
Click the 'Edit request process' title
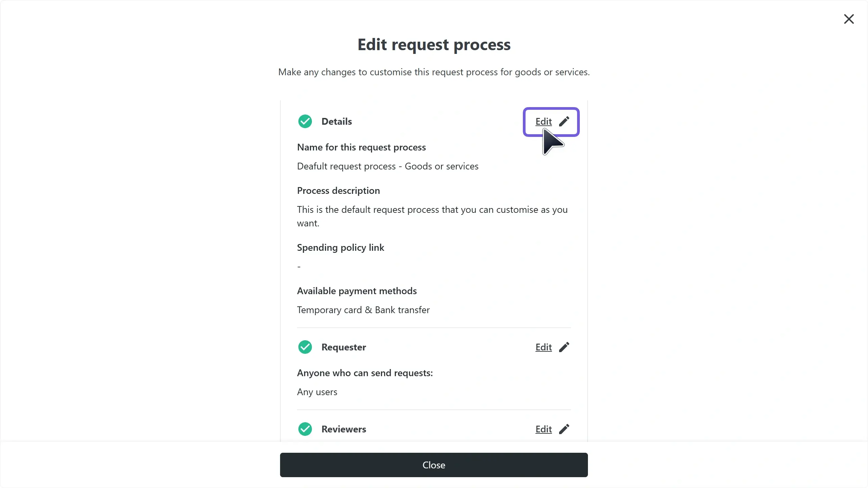[x=434, y=45]
